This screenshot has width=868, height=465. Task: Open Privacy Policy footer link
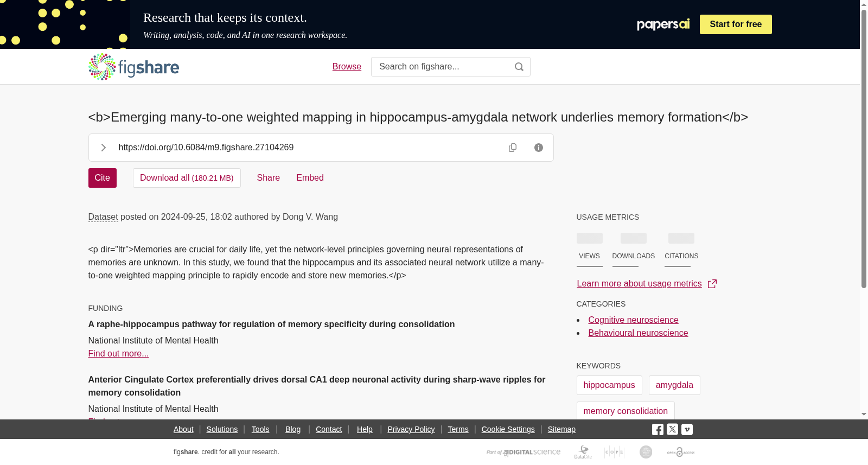point(411,429)
